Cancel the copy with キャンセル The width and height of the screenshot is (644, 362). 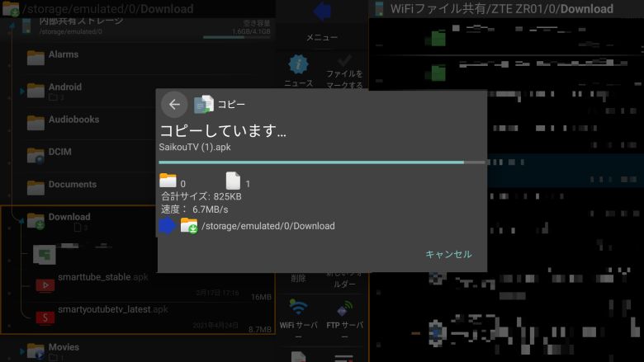[x=448, y=254]
